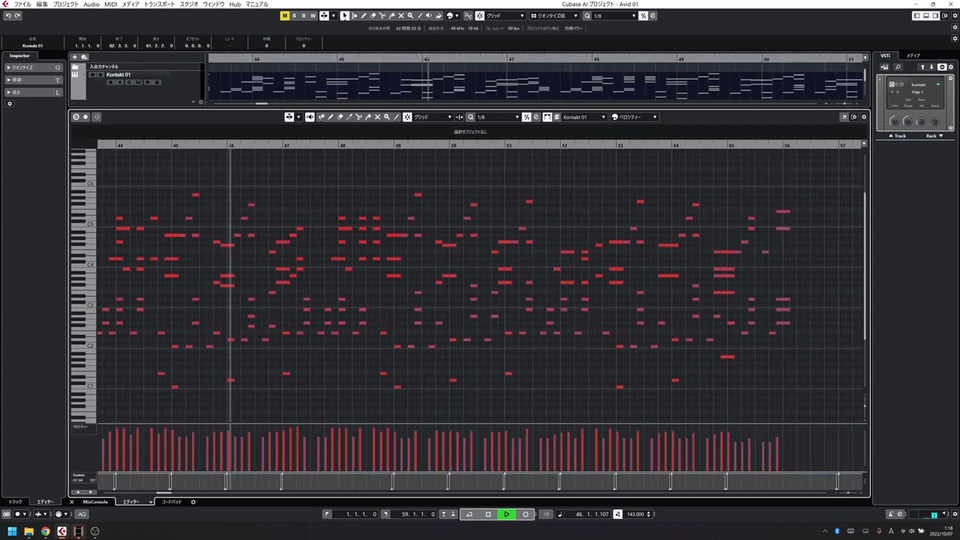
Task: Click transport Cycle loop button
Action: tap(469, 514)
